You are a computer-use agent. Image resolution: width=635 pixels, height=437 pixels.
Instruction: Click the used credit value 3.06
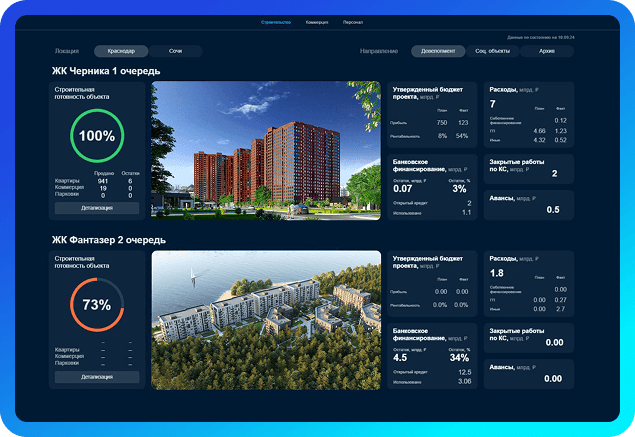465,382
